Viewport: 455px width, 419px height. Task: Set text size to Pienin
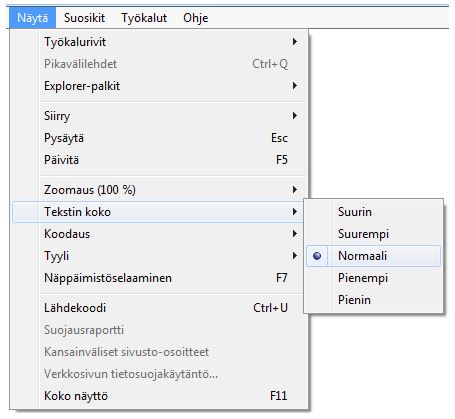click(x=374, y=300)
